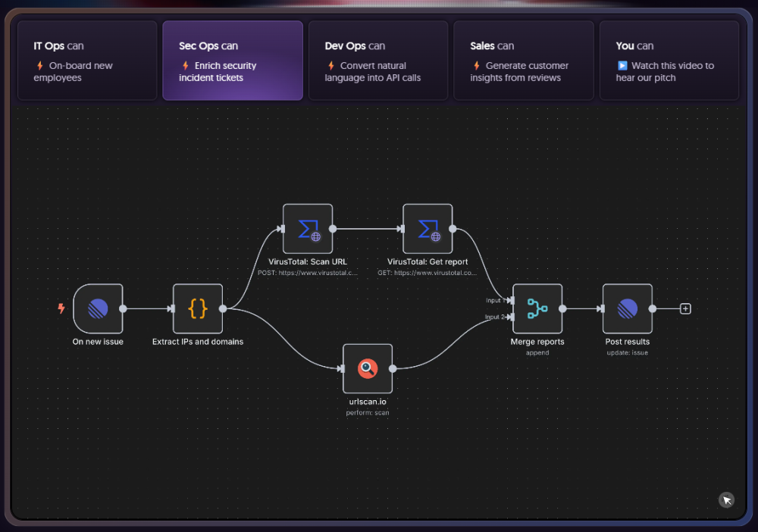The height and width of the screenshot is (532, 758).
Task: Open the VirusTotal: Scan URL node
Action: pos(308,228)
